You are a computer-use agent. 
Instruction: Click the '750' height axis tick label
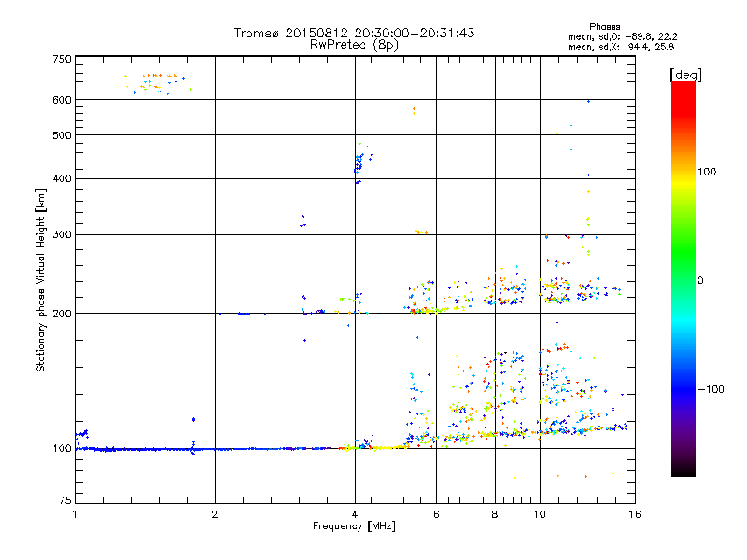[63, 59]
